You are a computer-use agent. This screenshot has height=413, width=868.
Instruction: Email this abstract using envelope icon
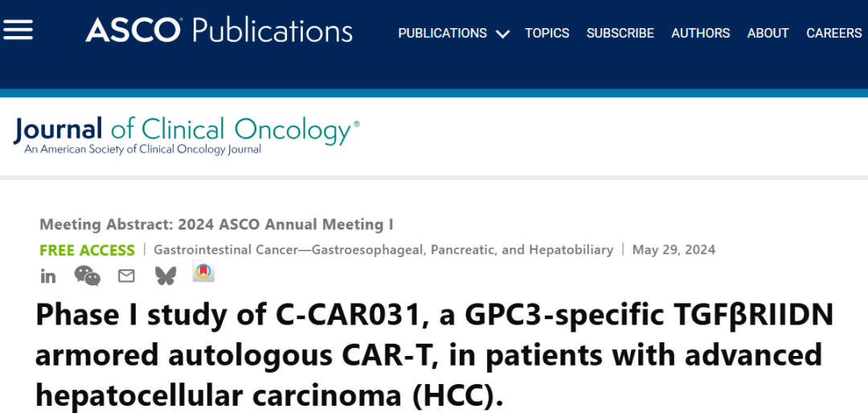[x=126, y=276]
